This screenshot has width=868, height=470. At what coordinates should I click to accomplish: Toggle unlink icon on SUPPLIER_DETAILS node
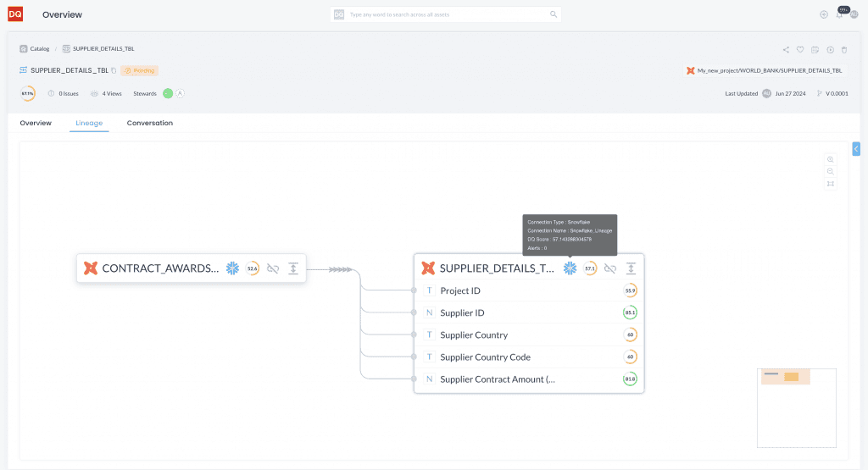pos(610,268)
